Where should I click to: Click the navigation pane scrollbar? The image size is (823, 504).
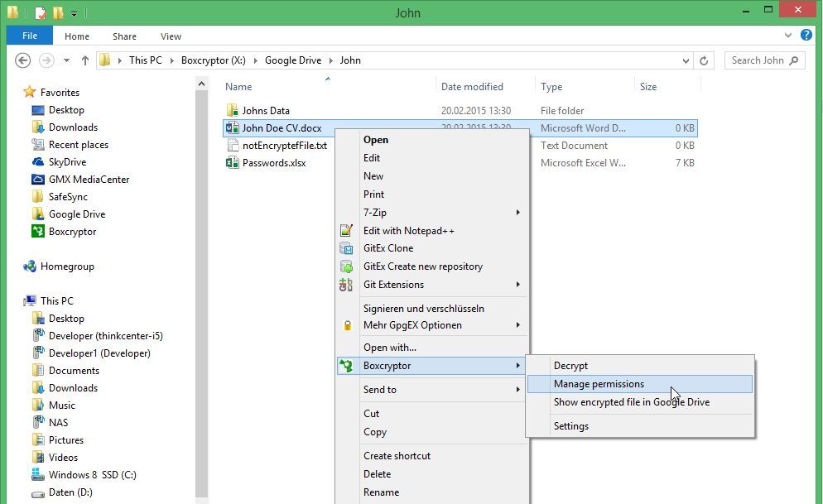(x=201, y=248)
